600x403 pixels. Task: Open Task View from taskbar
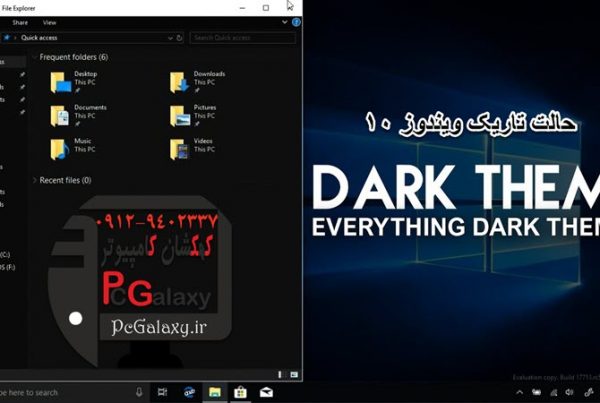[x=163, y=392]
